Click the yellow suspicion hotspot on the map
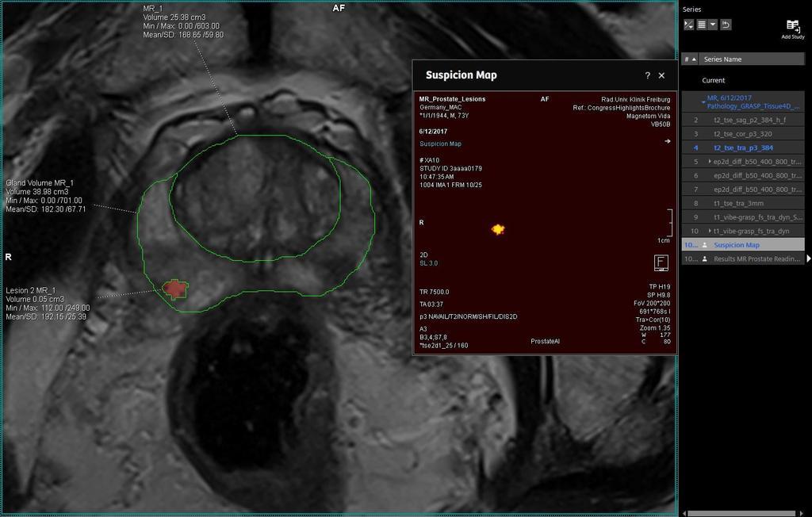The width and height of the screenshot is (812, 517). point(498,229)
